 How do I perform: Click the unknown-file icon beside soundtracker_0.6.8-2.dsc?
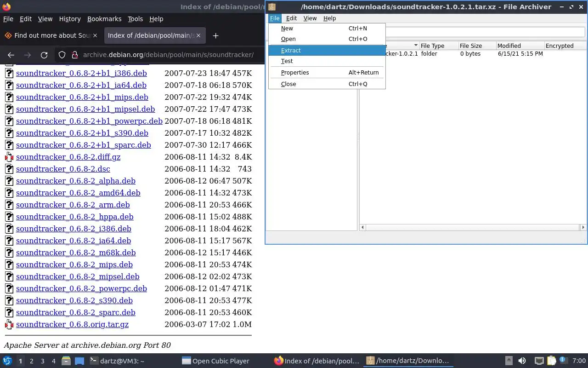tap(9, 169)
